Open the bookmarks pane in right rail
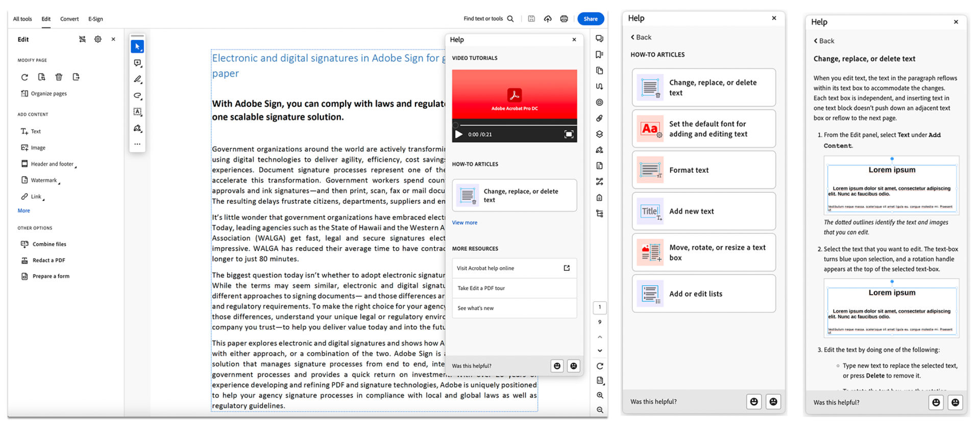 coord(600,55)
